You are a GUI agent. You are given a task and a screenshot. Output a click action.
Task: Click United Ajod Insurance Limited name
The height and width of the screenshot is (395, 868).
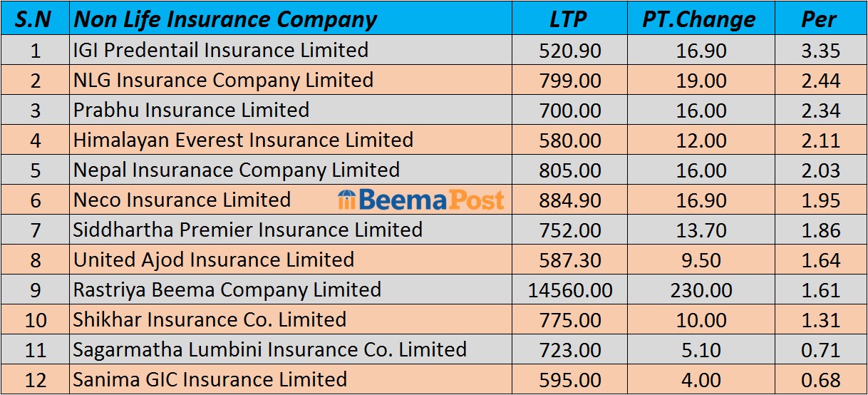pos(213,260)
